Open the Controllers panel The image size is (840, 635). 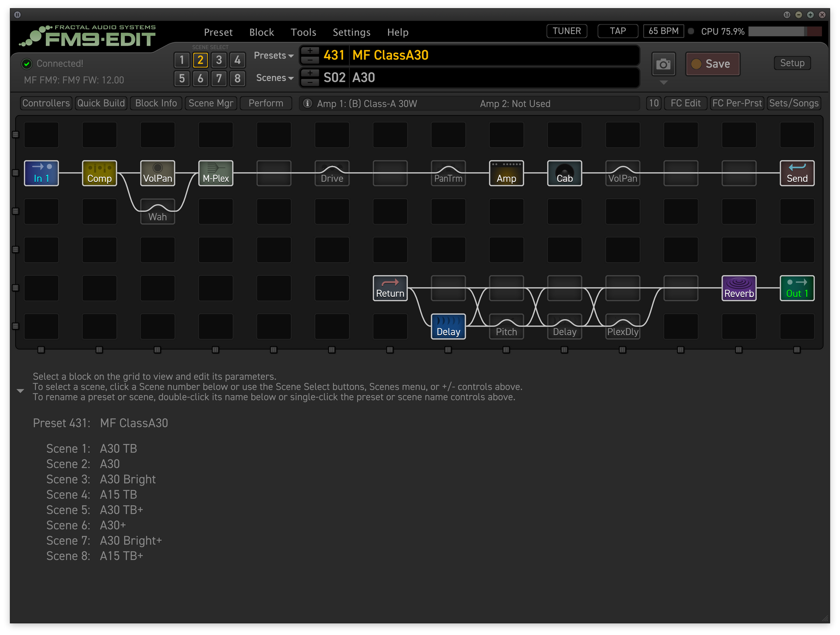tap(46, 104)
